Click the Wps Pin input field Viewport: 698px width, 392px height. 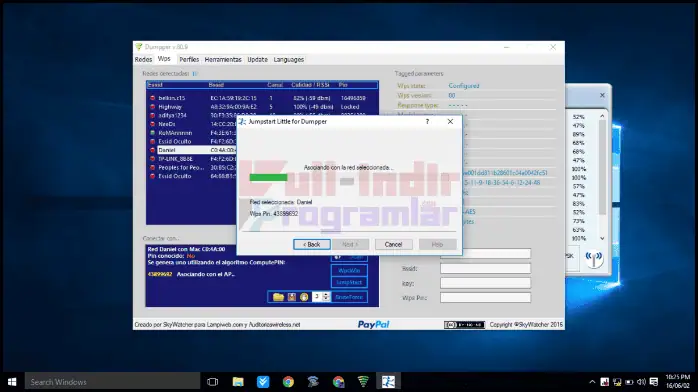tap(485, 298)
